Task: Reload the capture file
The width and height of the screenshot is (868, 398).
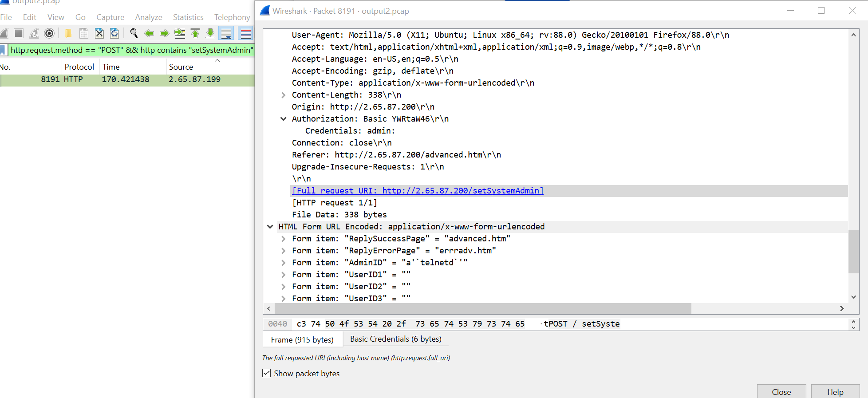Action: point(114,33)
